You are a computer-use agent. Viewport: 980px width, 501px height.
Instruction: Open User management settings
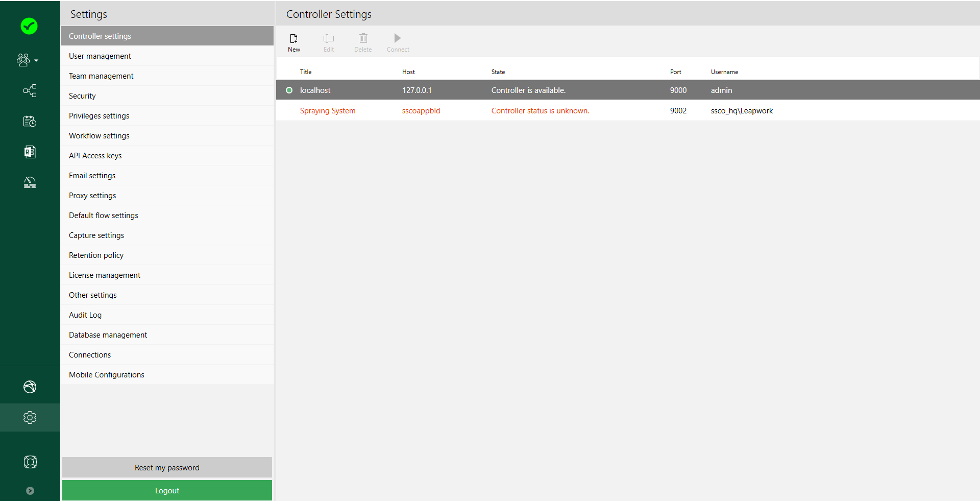click(x=100, y=56)
